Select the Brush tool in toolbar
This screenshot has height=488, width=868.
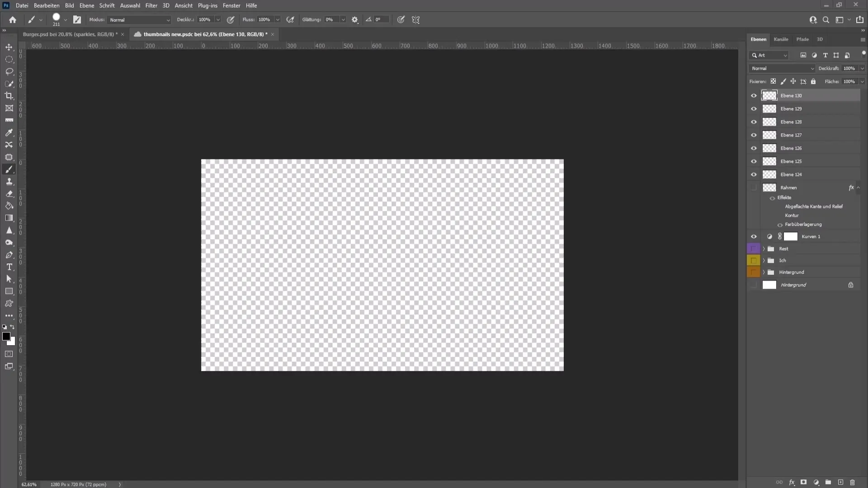pyautogui.click(x=8, y=169)
